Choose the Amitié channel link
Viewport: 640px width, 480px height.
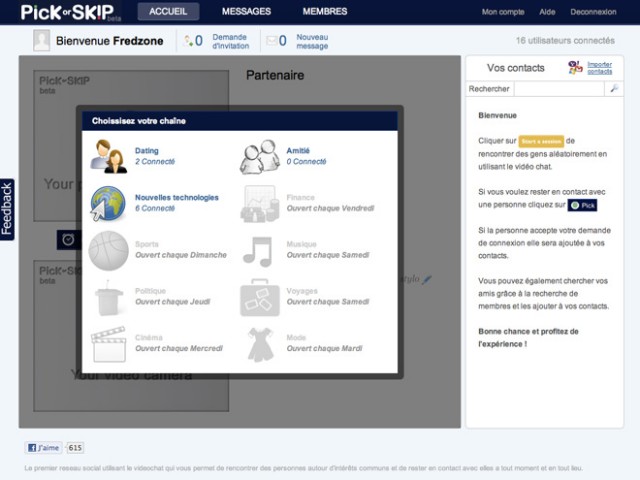(298, 151)
